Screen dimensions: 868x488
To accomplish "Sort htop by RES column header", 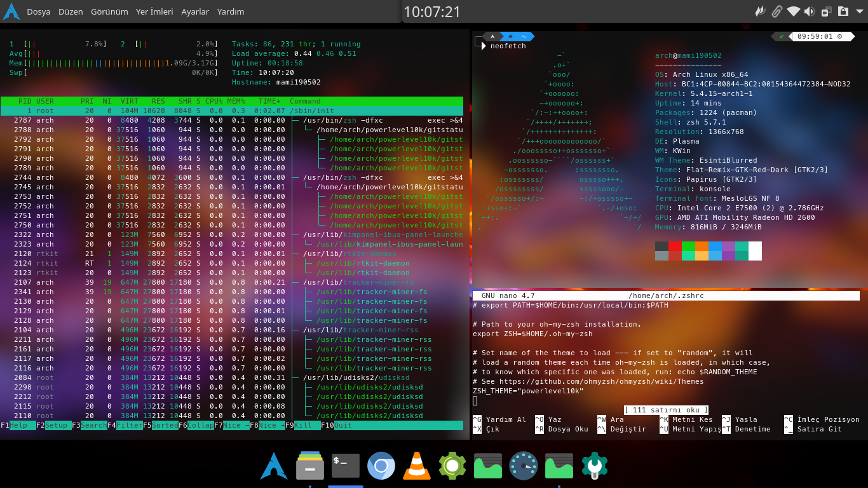I will pyautogui.click(x=158, y=101).
